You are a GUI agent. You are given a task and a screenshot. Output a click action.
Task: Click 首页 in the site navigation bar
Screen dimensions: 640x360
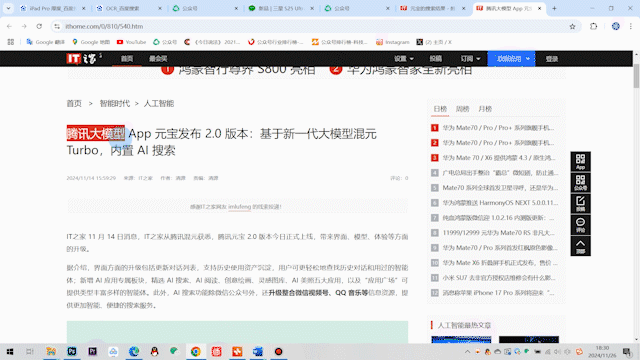[x=127, y=59]
